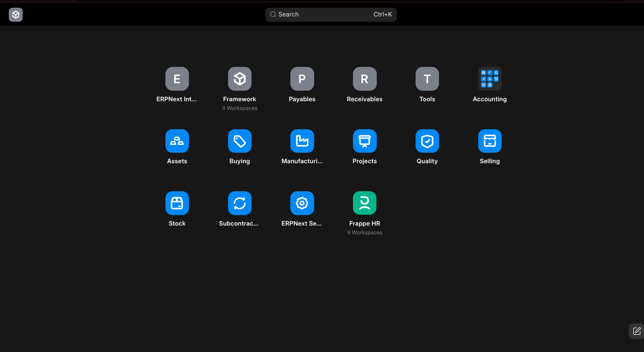Go to the Projects module icon

pyautogui.click(x=365, y=141)
